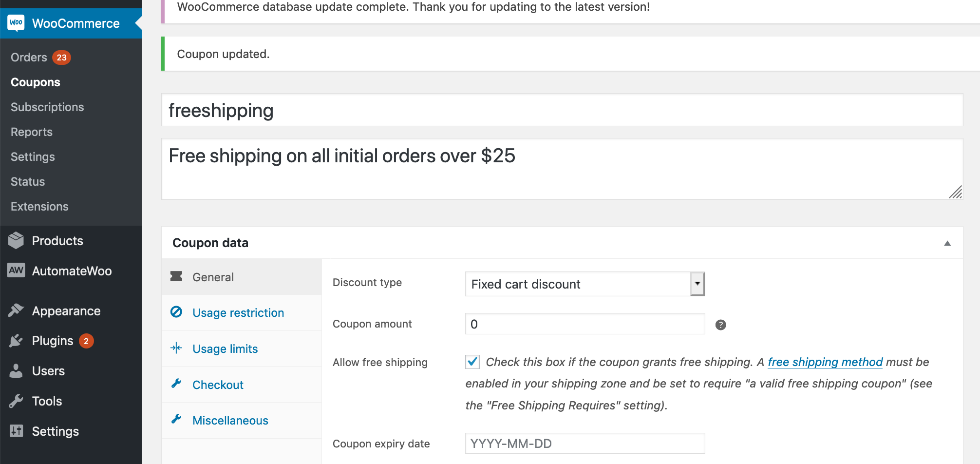Screen dimensions: 980x464
Task: Click the WooCommerce logo icon in sidebar
Action: pyautogui.click(x=16, y=23)
